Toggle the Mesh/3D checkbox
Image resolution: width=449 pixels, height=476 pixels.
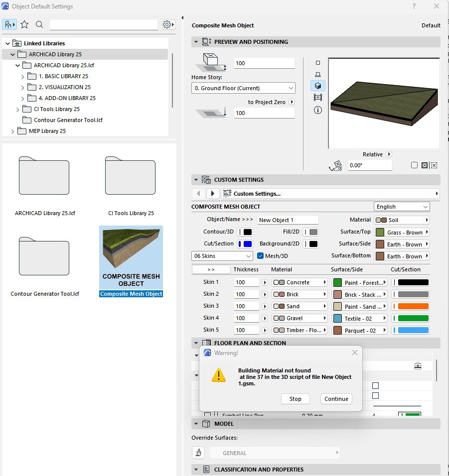click(x=260, y=255)
